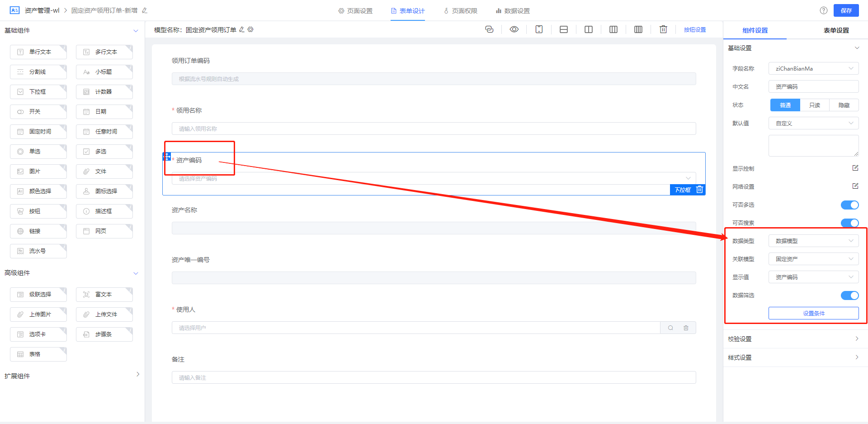The image size is (868, 424).
Task: Click the search icon in the 使用人 field
Action: (x=671, y=328)
